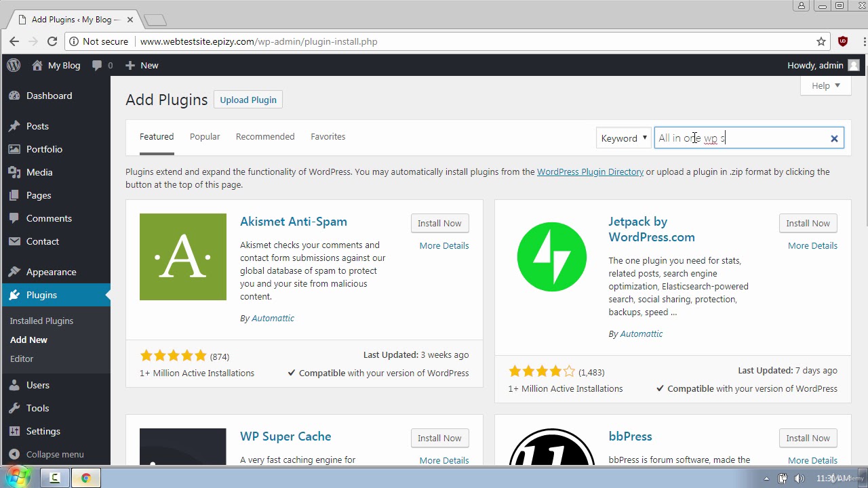The height and width of the screenshot is (488, 868).
Task: Open bbPress title link
Action: coord(630,436)
